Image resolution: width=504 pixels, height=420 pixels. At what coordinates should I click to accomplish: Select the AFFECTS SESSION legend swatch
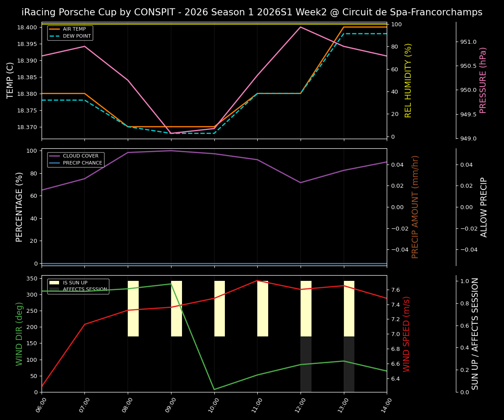[53, 290]
